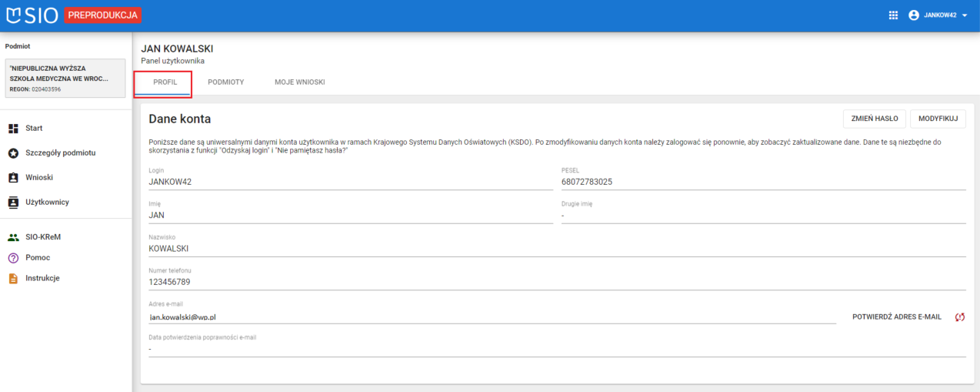Screen dimensions: 980x392
Task: Switch to the Podmioty tab
Action: tap(225, 82)
